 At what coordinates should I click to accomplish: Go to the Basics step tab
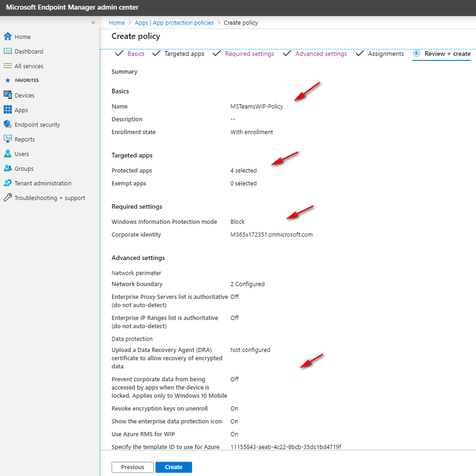(x=136, y=54)
